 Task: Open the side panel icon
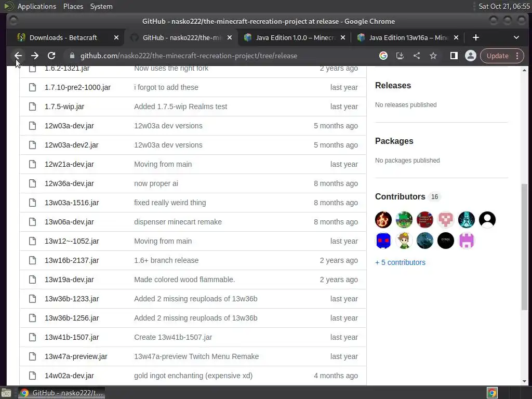click(454, 56)
